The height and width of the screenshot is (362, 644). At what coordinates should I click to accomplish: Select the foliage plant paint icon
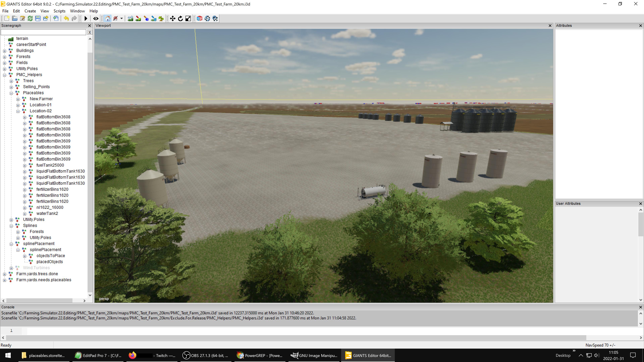pos(161,18)
